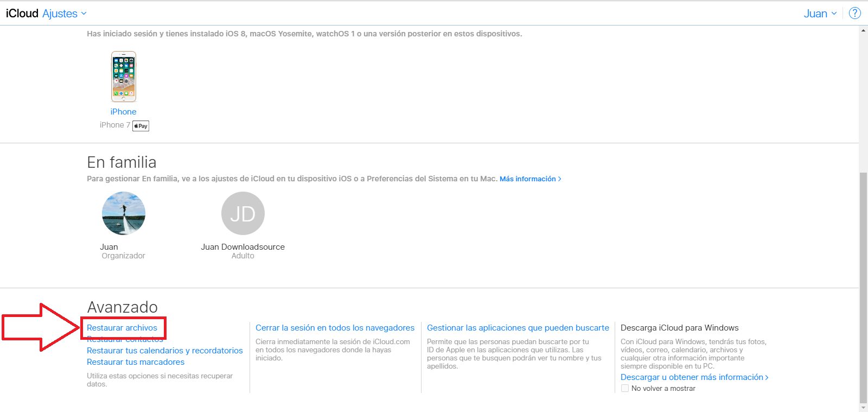Click the iPhone 7 device image
Screen dimensions: 868x412
pos(124,77)
